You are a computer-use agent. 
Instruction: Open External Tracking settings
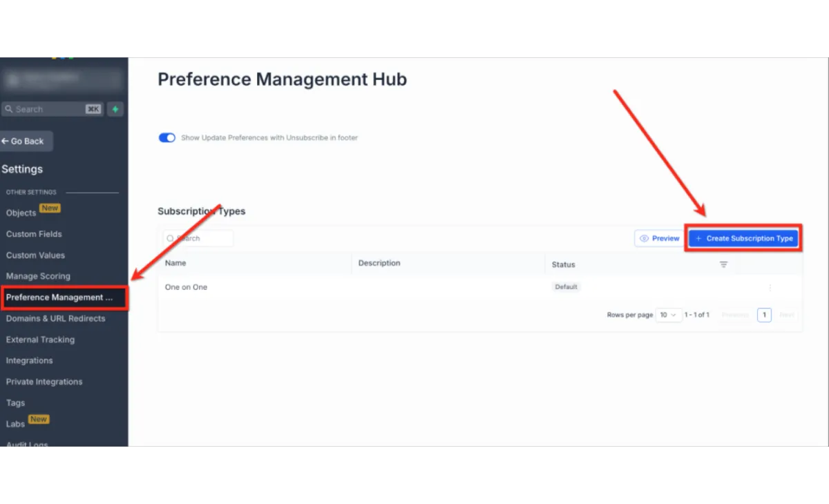tap(40, 340)
